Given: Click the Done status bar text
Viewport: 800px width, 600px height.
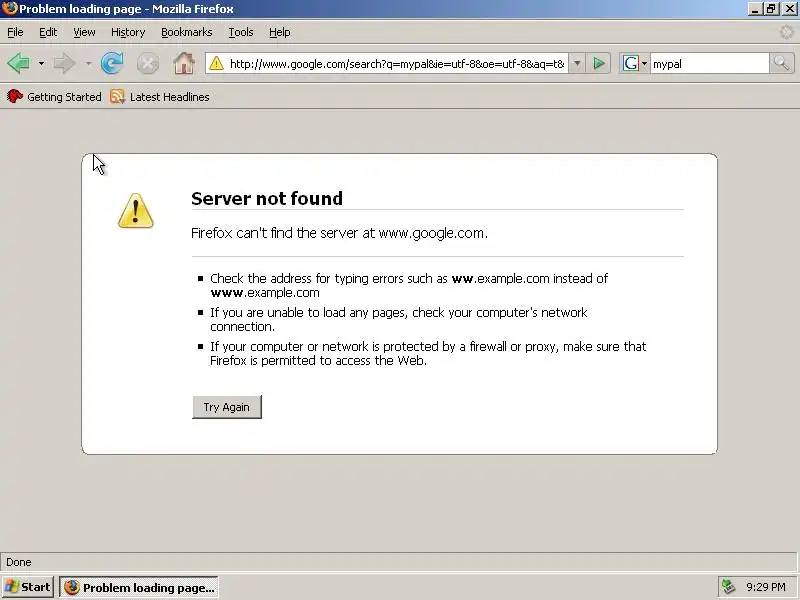Looking at the screenshot, I should pos(19,562).
